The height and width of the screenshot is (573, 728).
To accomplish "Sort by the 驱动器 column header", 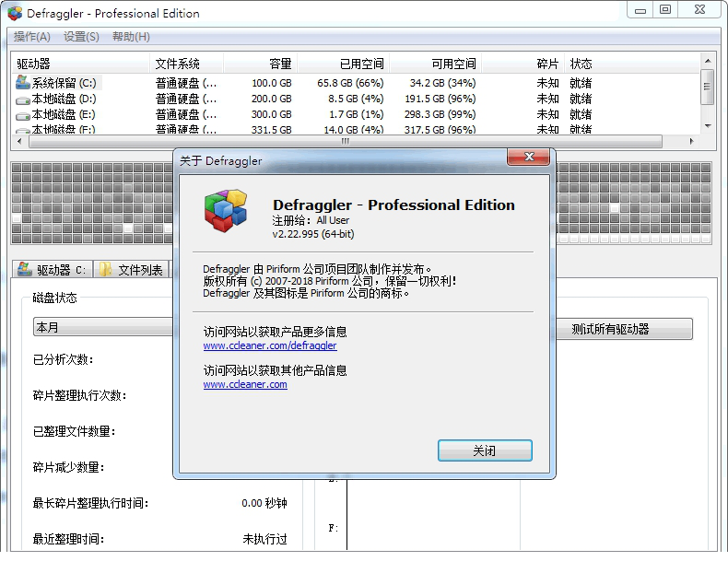I will click(x=80, y=64).
